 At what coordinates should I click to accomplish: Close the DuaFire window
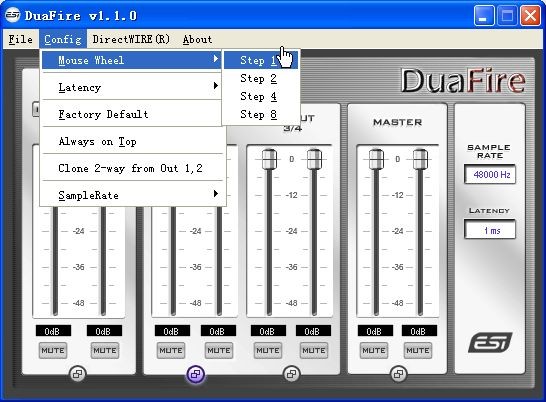pos(530,16)
